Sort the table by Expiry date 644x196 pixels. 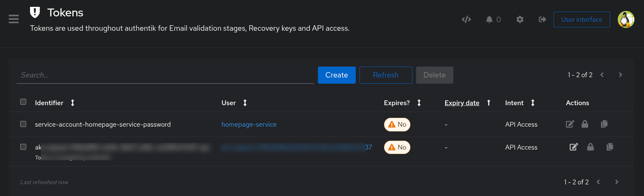[x=462, y=103]
